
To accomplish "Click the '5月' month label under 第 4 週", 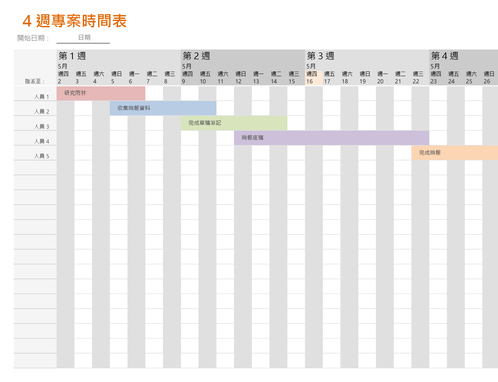I will coord(435,66).
